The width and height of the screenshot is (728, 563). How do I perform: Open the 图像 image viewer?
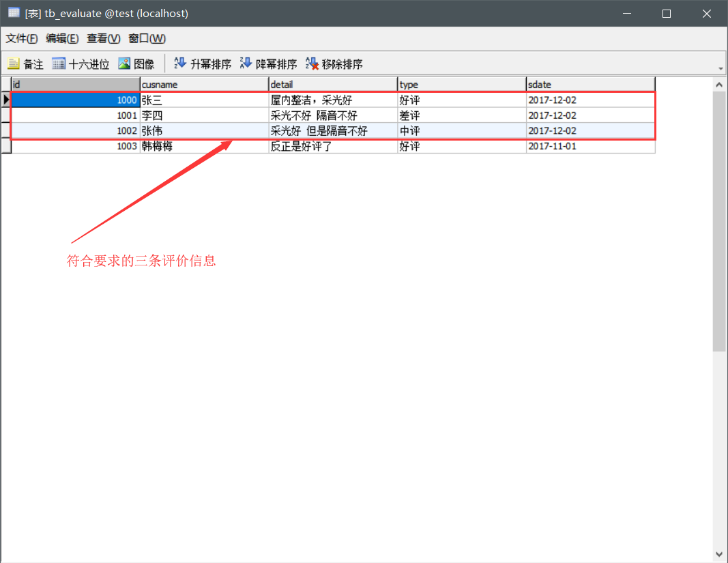137,63
